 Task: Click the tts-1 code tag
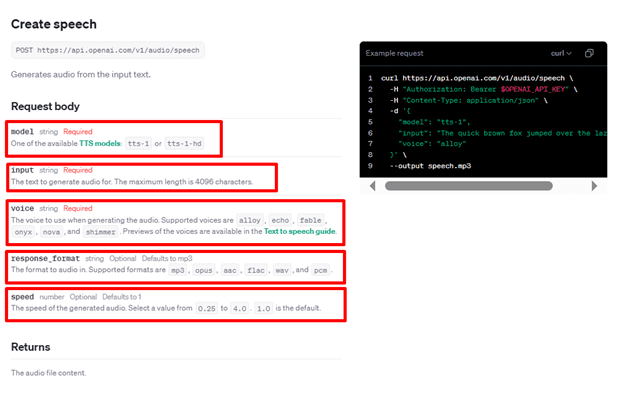[138, 143]
